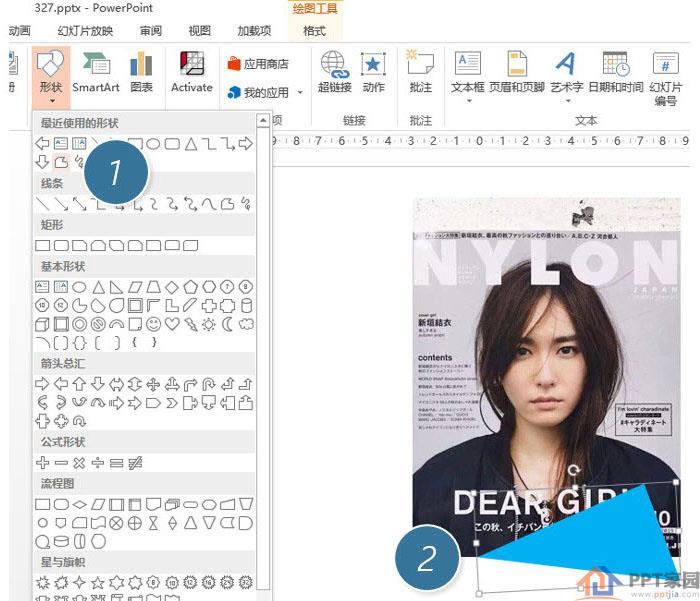700x601 pixels.
Task: Select the isosceles triangle in recent shapes
Action: 191,144
